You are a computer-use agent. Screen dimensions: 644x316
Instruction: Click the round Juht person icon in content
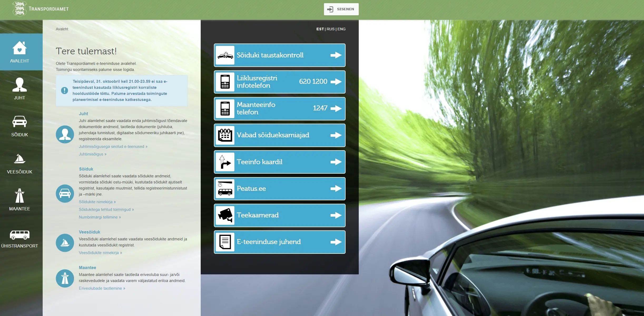click(65, 134)
